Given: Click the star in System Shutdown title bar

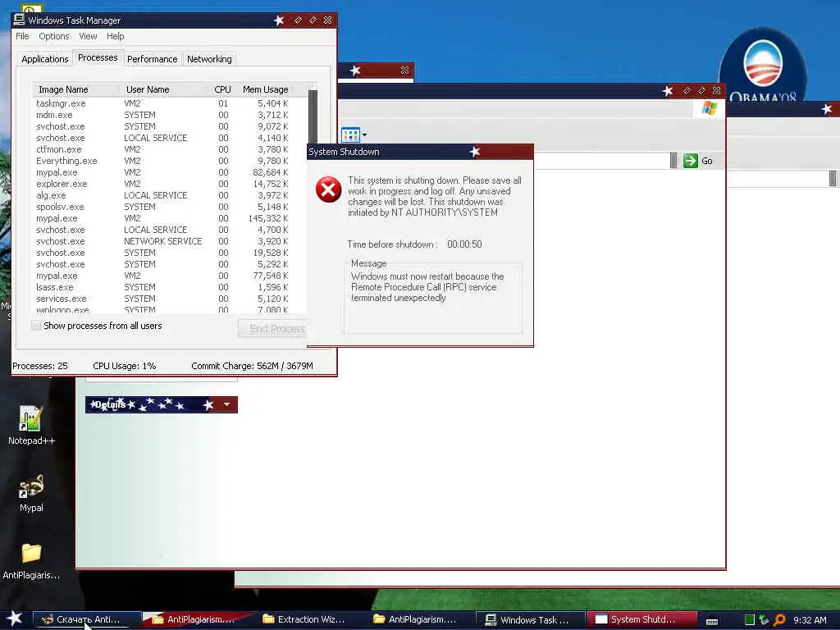Looking at the screenshot, I should tap(475, 152).
